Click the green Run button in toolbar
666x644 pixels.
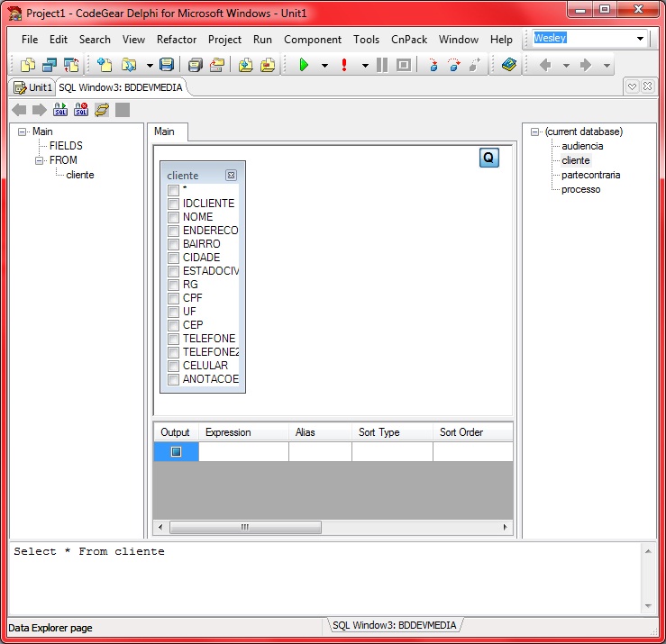point(304,65)
